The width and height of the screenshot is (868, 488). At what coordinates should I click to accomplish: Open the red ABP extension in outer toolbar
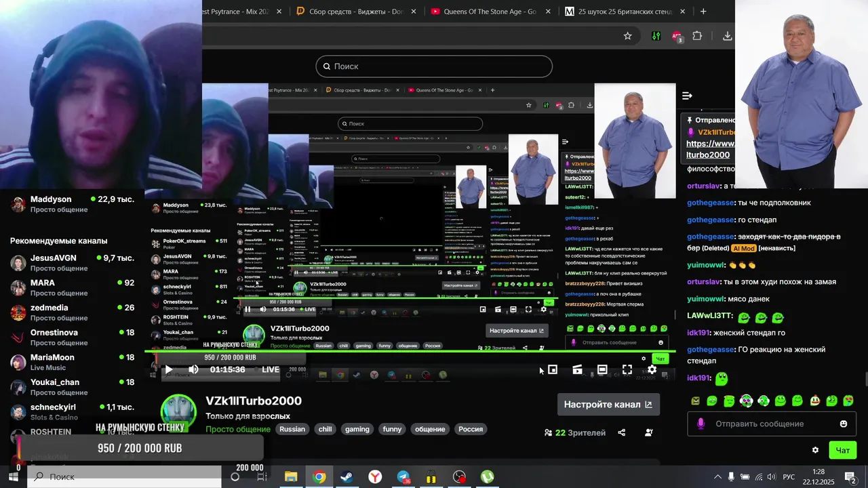677,36
